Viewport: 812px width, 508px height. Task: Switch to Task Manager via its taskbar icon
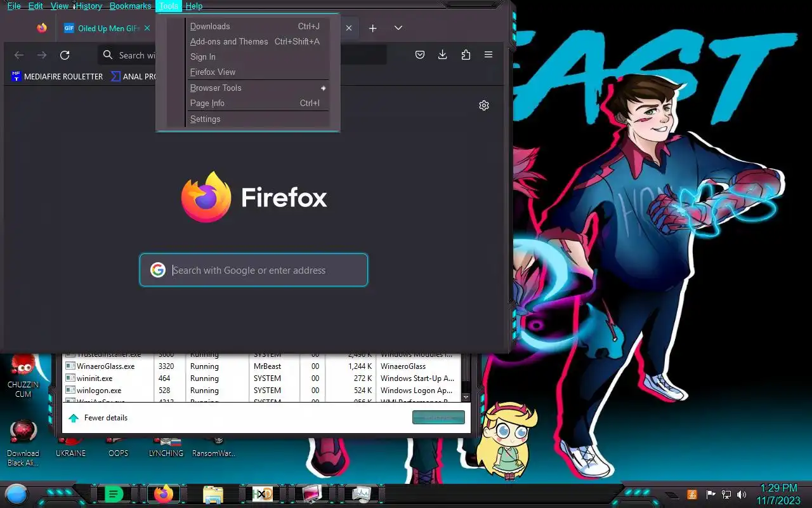coord(362,493)
